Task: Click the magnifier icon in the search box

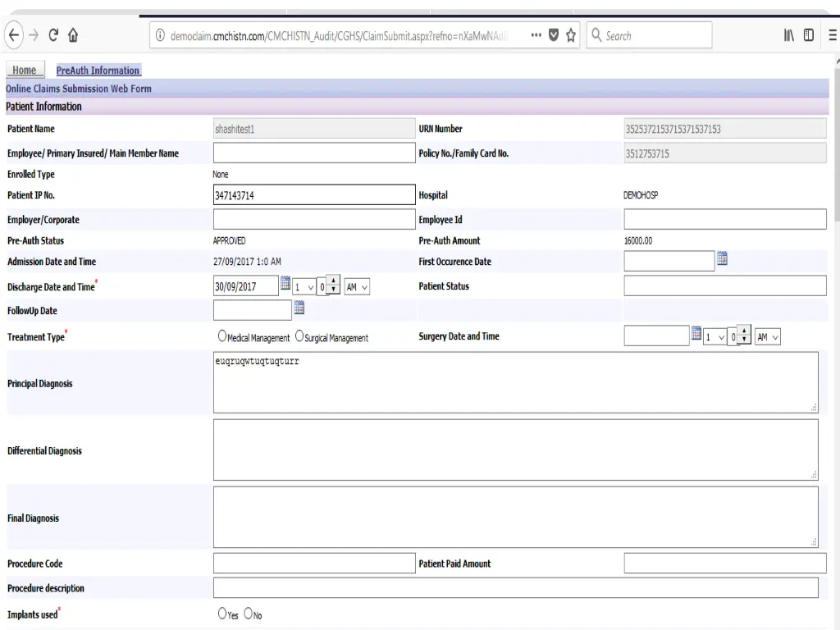Action: coord(596,35)
